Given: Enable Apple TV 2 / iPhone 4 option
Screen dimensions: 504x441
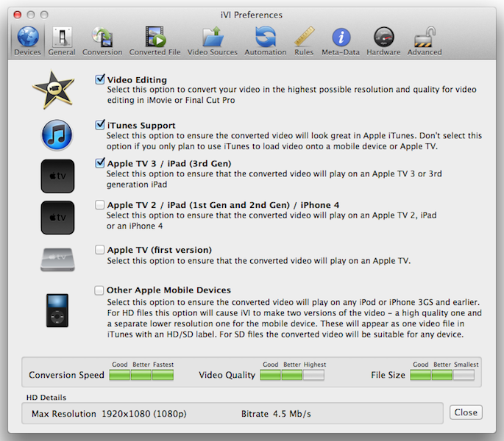Looking at the screenshot, I should click(x=100, y=204).
